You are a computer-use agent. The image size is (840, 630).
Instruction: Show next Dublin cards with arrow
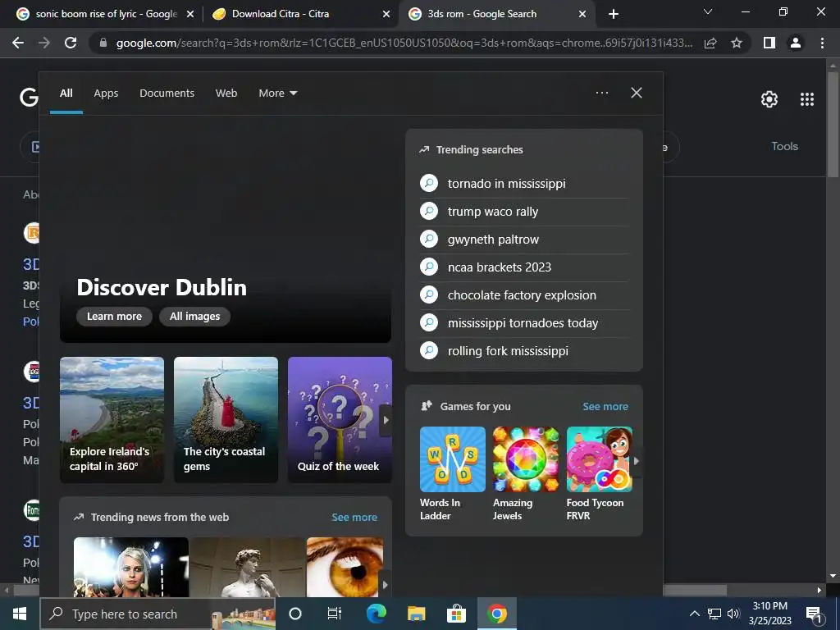pos(386,420)
